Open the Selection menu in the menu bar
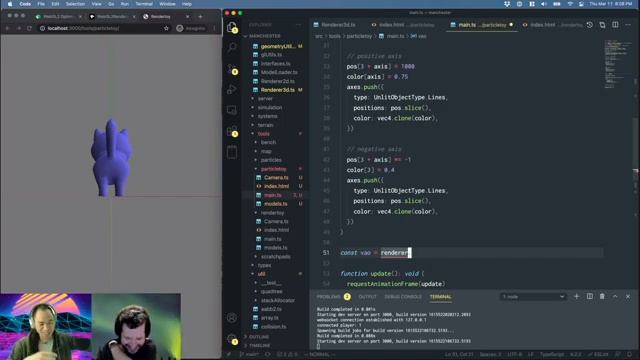Image resolution: width=640 pixels, height=360 pixels. point(75,4)
